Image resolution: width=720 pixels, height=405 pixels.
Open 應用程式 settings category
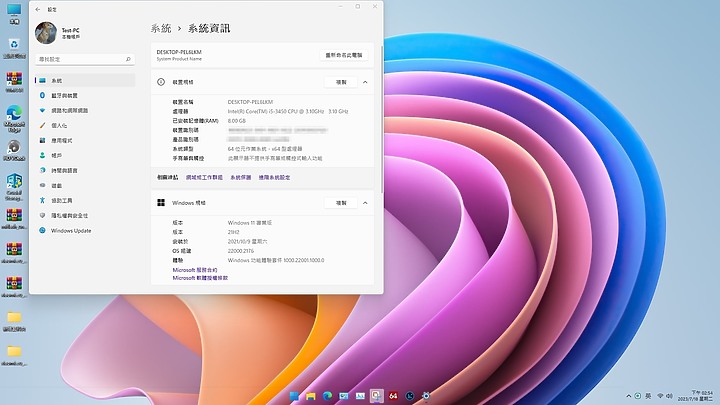click(85, 141)
